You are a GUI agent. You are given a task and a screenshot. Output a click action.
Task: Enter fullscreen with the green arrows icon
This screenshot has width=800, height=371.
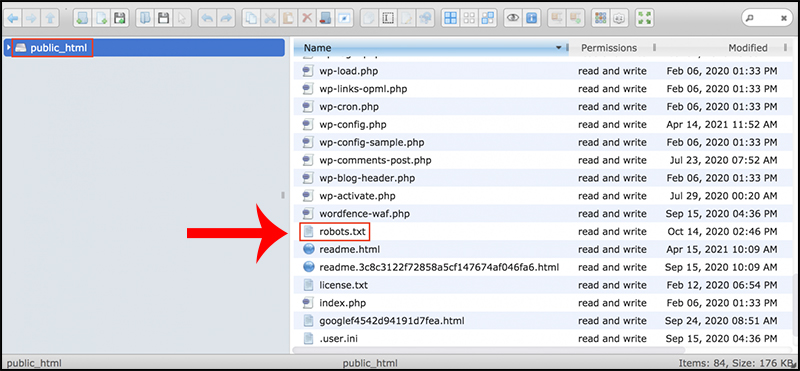645,19
